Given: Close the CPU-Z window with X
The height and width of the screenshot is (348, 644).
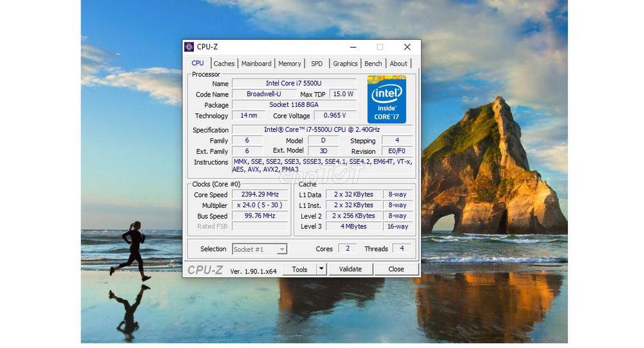Looking at the screenshot, I should 407,47.
